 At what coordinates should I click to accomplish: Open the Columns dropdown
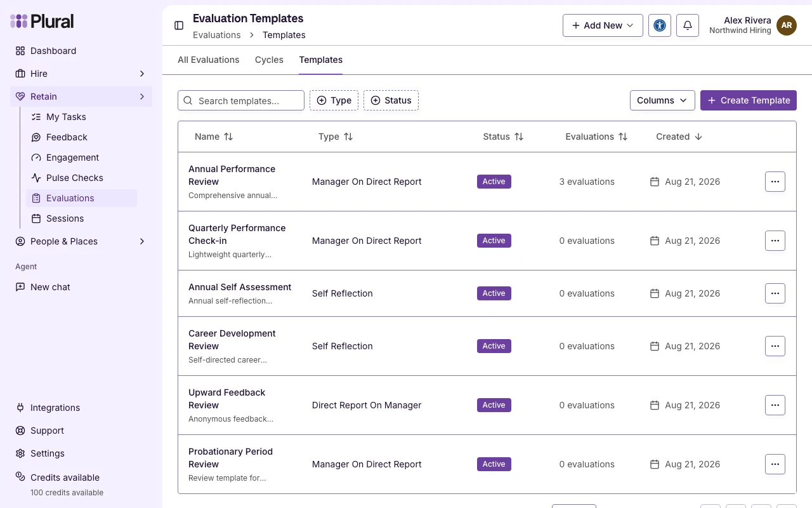pyautogui.click(x=662, y=100)
